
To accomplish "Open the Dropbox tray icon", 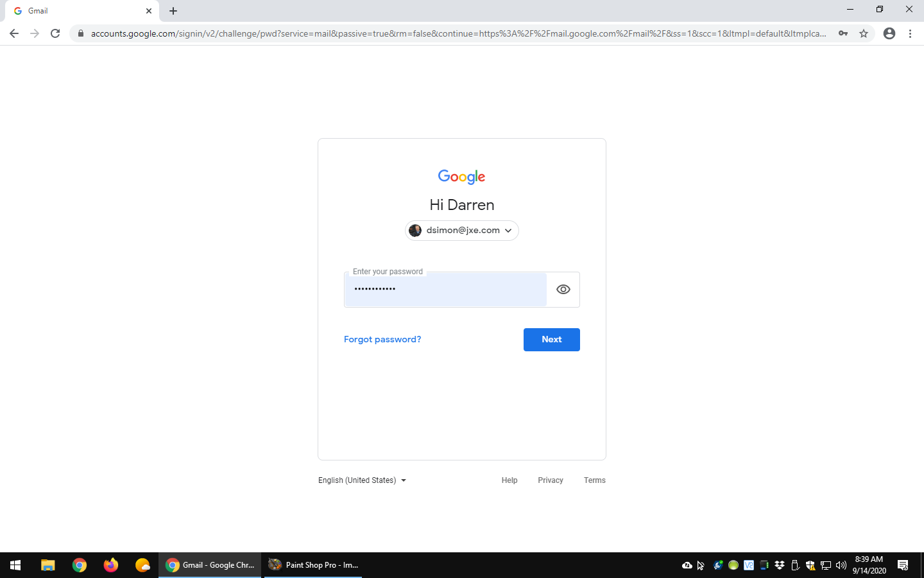I will tap(780, 565).
